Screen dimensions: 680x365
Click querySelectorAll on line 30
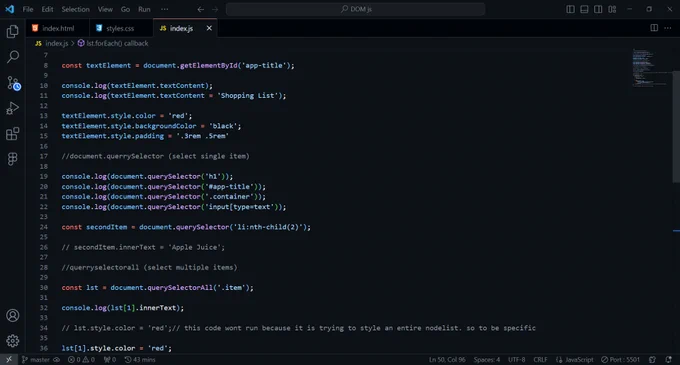[180, 288]
